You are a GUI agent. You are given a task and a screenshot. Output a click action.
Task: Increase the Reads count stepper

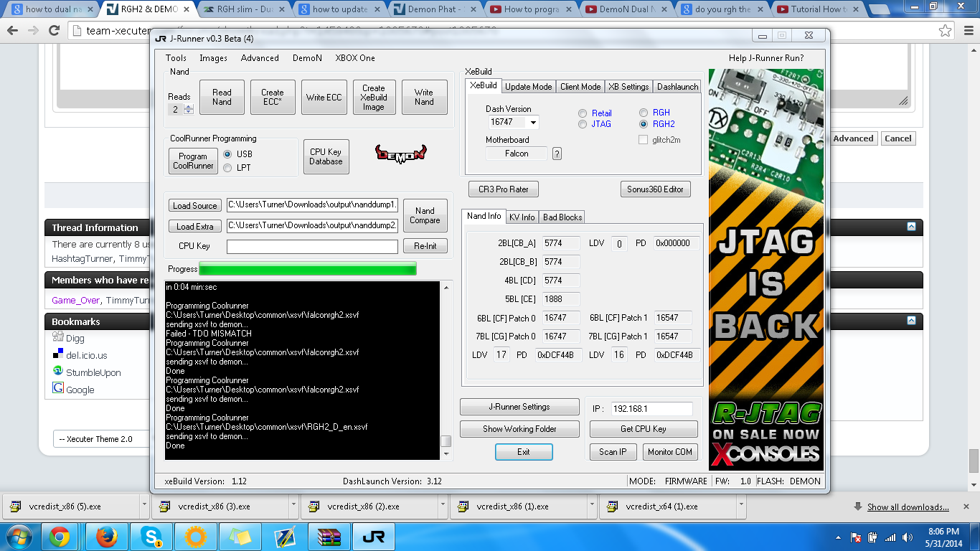click(x=189, y=107)
